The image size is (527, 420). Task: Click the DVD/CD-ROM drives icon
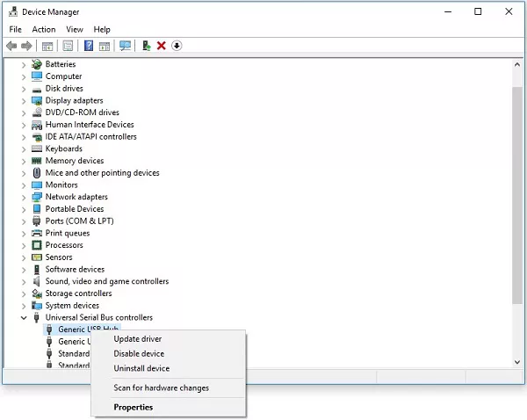[x=37, y=112]
